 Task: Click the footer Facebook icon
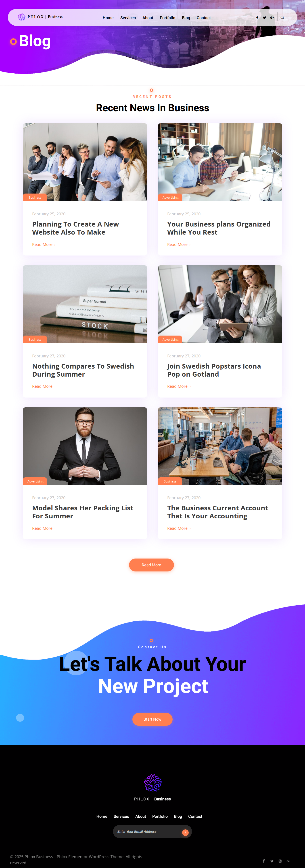pyautogui.click(x=264, y=861)
